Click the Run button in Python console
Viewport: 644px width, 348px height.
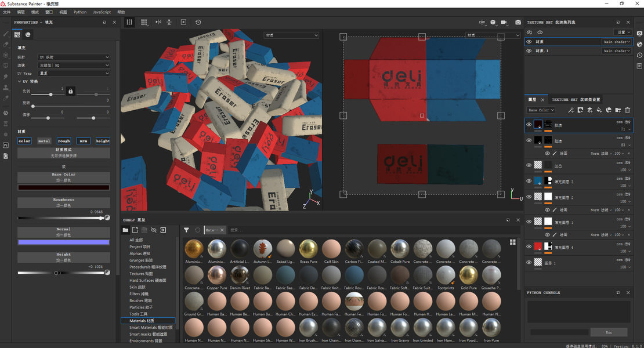point(609,332)
